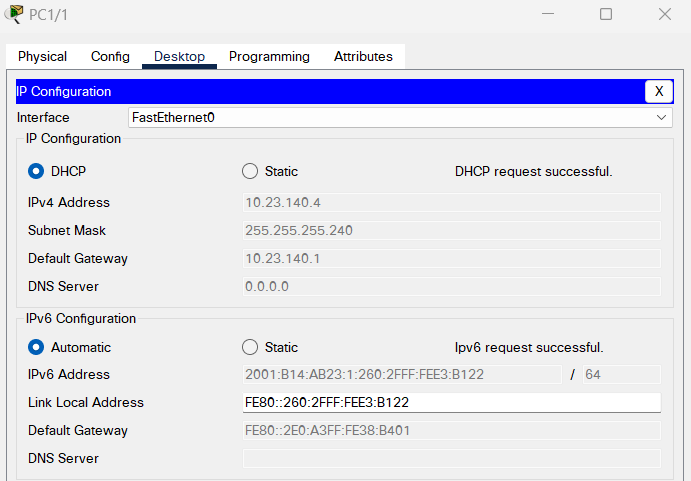Click the 'IPv4 Address' label
The width and height of the screenshot is (691, 481).
[69, 202]
